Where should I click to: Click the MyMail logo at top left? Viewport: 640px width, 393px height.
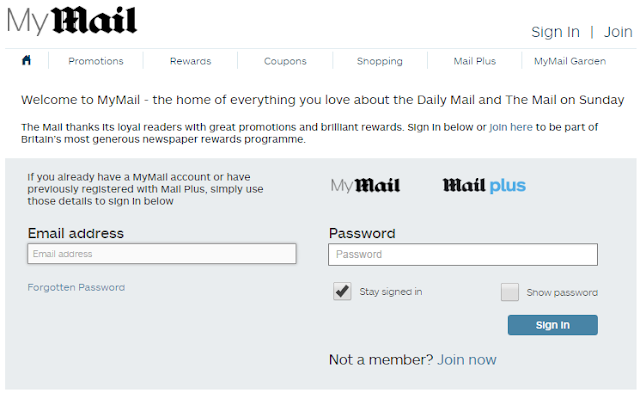click(72, 20)
